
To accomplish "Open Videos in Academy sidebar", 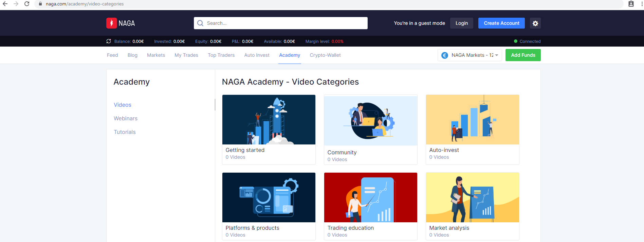I will pos(123,105).
